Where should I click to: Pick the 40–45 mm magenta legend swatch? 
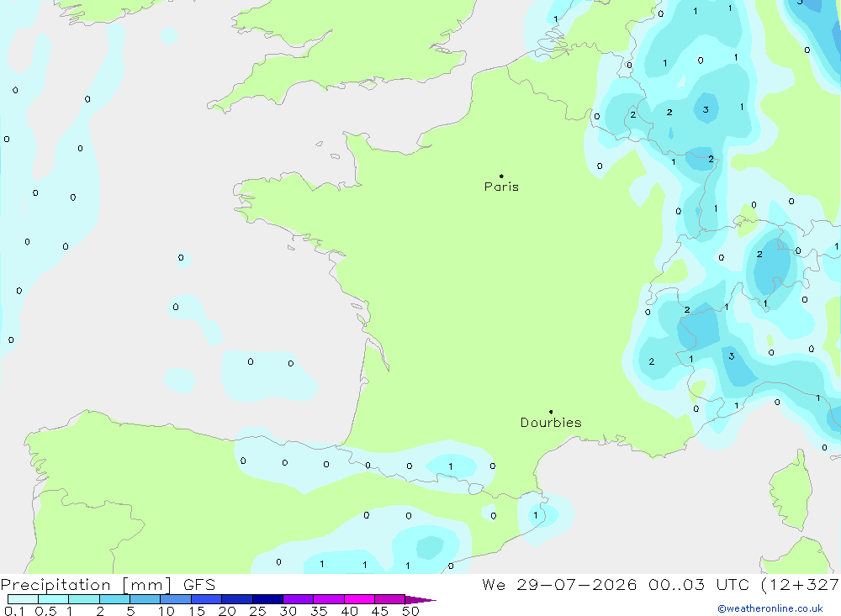[x=359, y=599]
